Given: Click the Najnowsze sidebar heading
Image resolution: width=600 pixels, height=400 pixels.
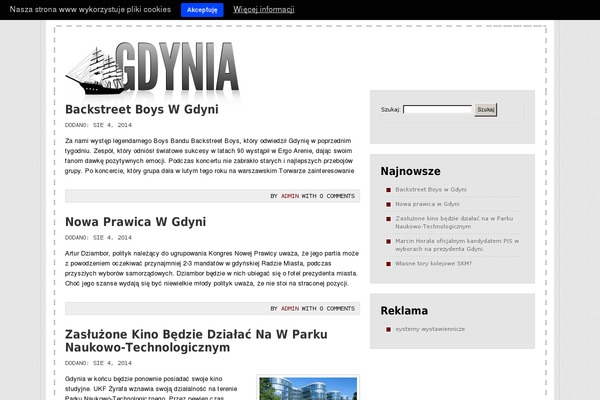Looking at the screenshot, I should coord(410,171).
